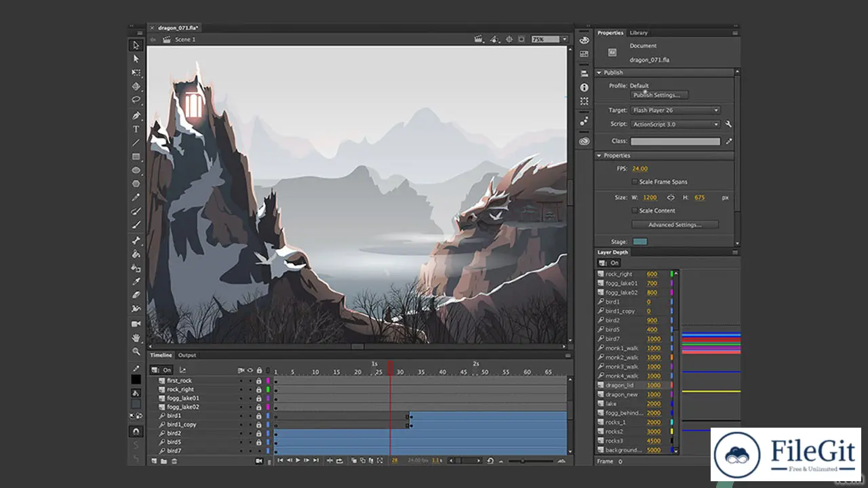
Task: Unlock the rock_right layer
Action: (258, 390)
